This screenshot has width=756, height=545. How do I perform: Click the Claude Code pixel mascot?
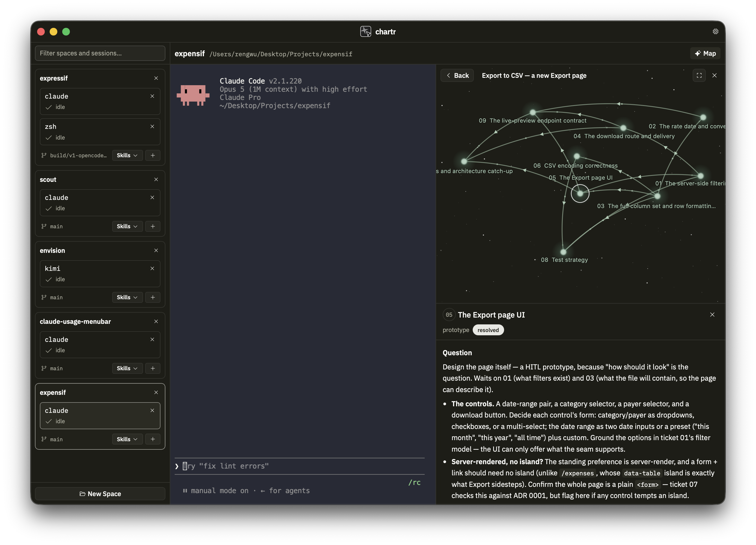pyautogui.click(x=193, y=95)
